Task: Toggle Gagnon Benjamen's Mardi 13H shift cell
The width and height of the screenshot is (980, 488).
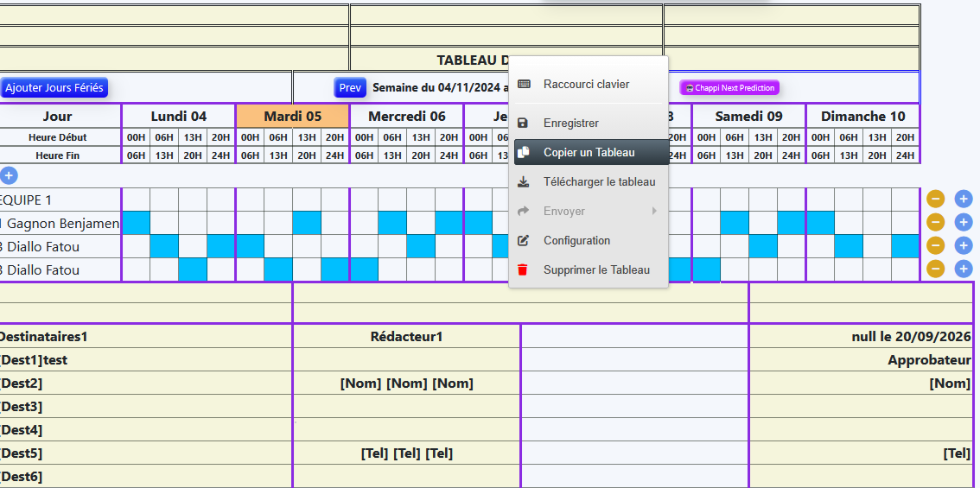Action: tap(307, 223)
